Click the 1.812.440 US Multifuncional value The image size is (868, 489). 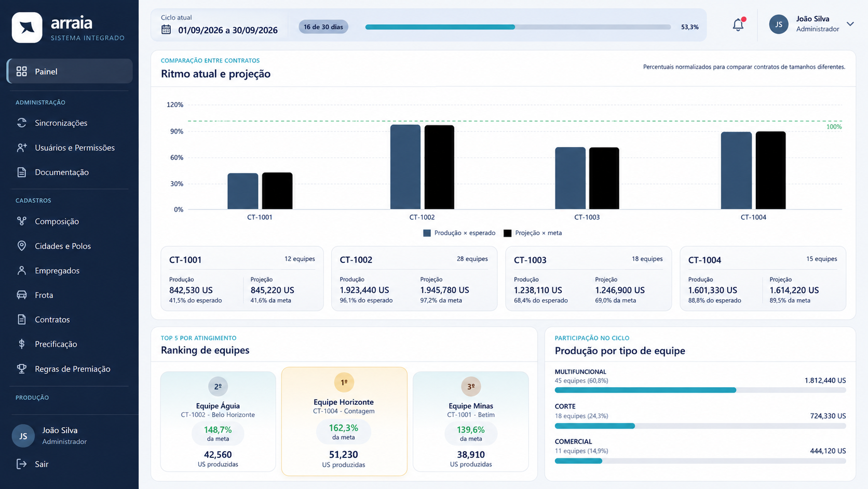click(825, 380)
